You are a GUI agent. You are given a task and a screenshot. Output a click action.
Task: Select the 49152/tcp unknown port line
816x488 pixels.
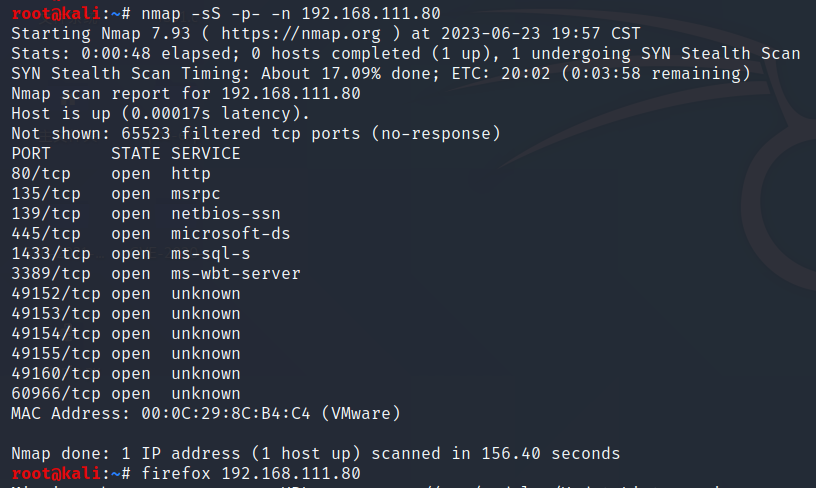click(126, 293)
